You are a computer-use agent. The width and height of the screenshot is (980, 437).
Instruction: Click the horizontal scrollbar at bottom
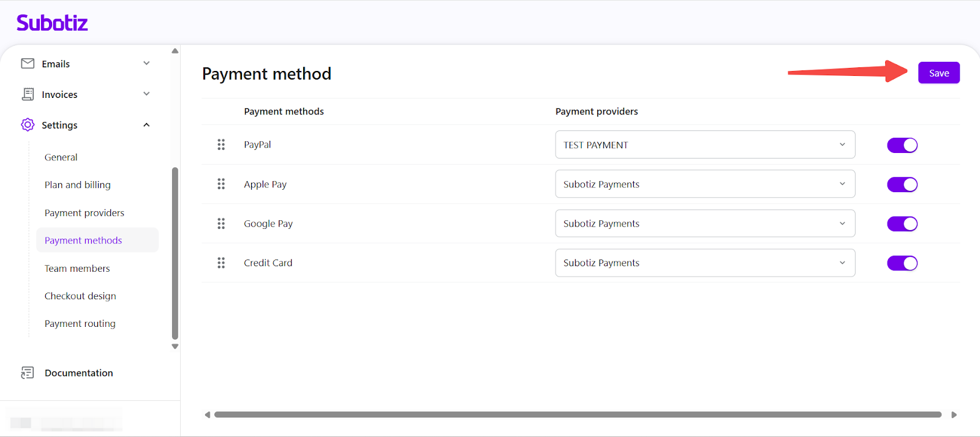pos(577,414)
